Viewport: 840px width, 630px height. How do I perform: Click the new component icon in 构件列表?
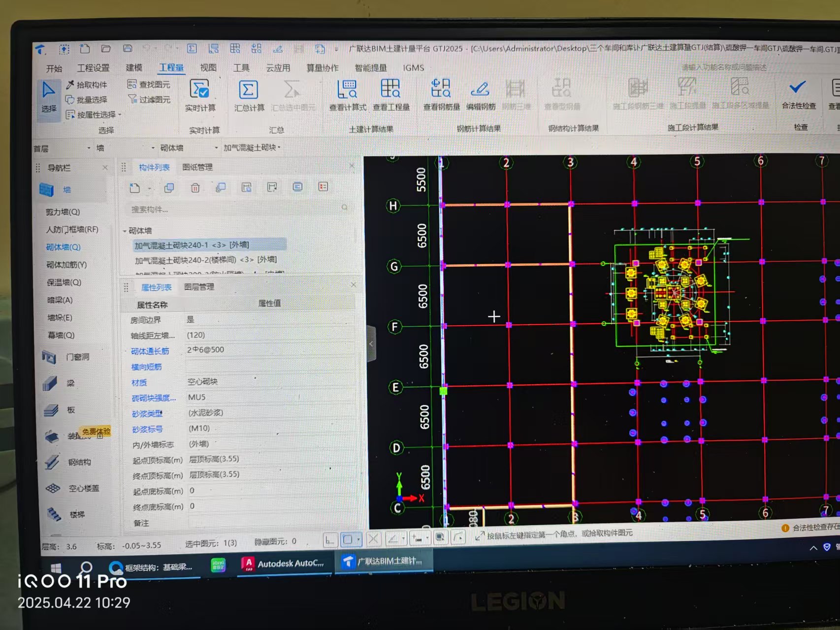tap(134, 188)
